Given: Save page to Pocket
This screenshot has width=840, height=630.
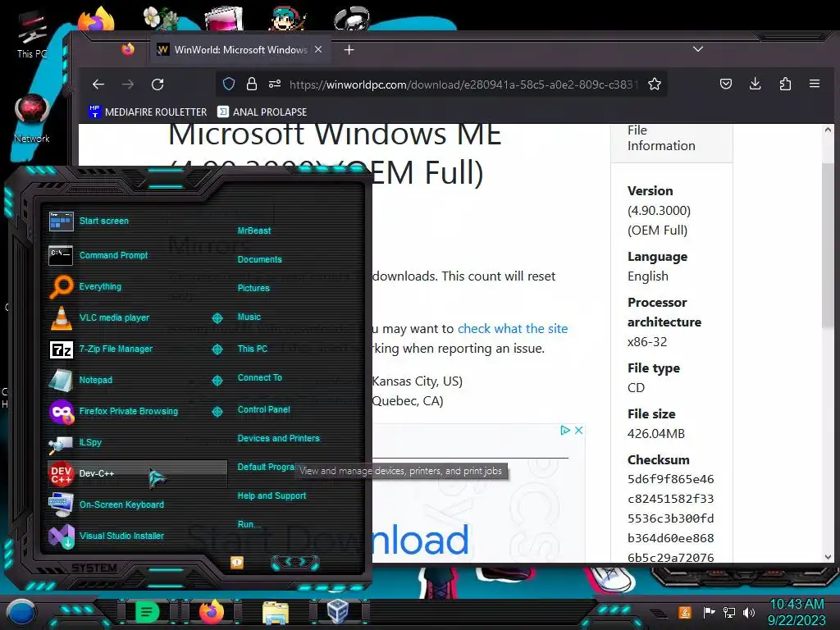Looking at the screenshot, I should tap(726, 84).
